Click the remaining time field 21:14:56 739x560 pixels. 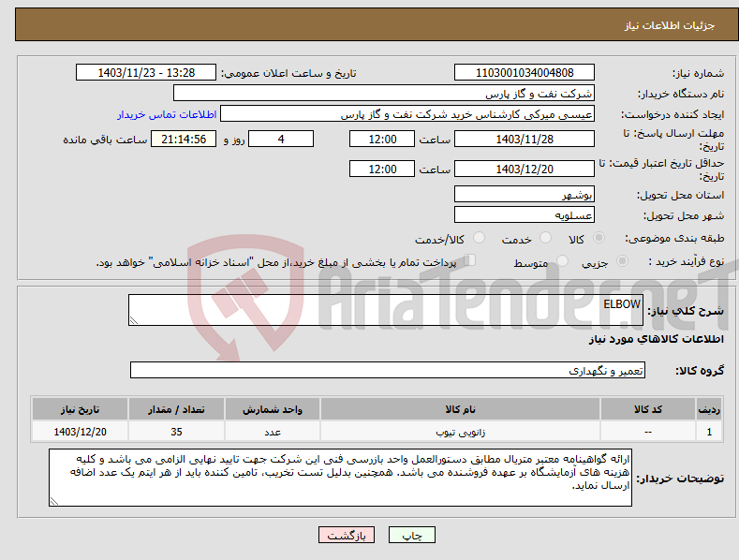coord(184,139)
